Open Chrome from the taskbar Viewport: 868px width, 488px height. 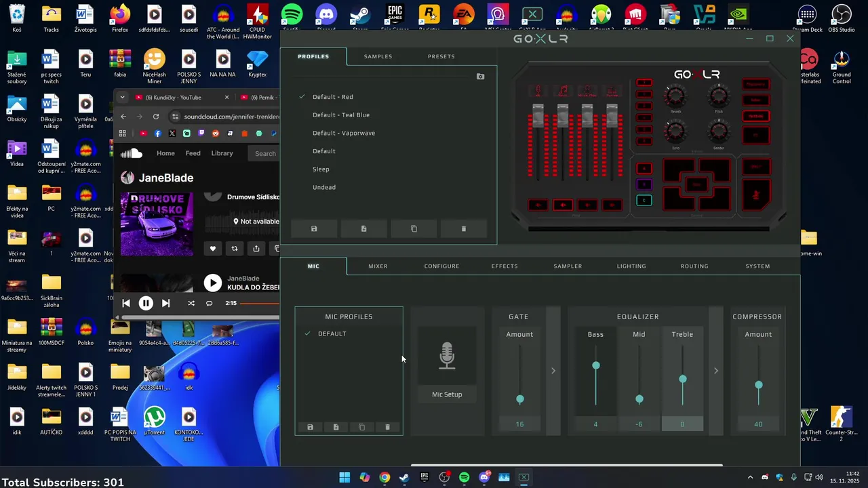[x=384, y=477]
